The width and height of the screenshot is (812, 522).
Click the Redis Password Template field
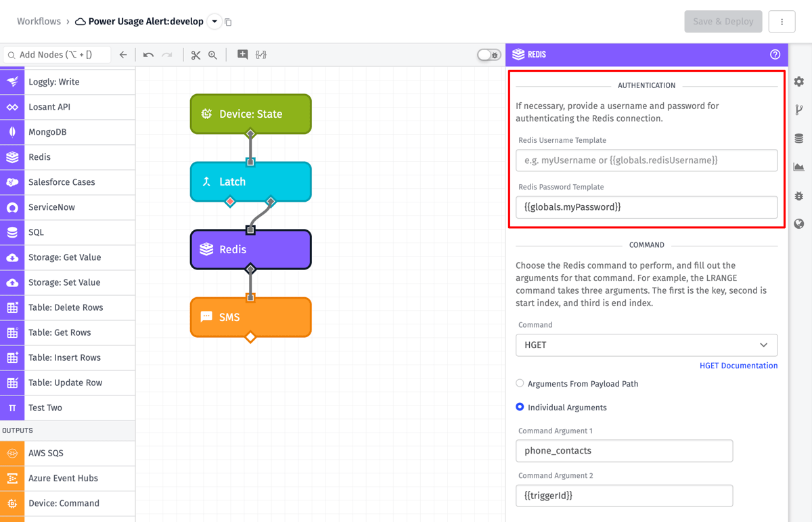pyautogui.click(x=647, y=207)
